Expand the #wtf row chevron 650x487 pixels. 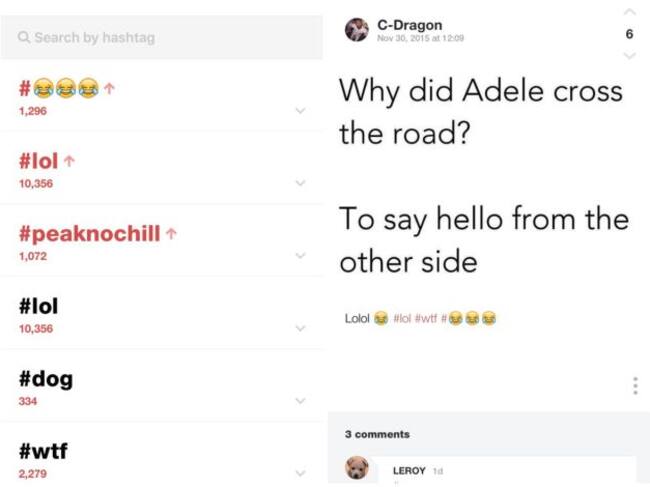tap(300, 473)
